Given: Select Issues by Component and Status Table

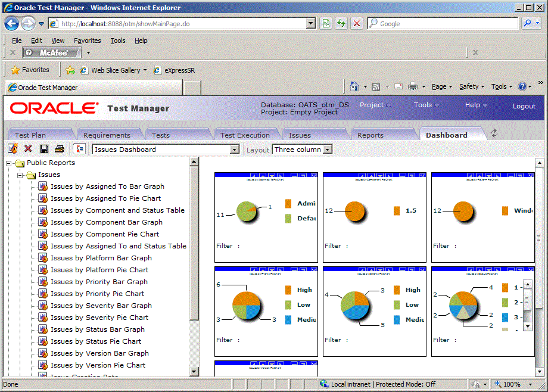Looking at the screenshot, I should tap(117, 210).
